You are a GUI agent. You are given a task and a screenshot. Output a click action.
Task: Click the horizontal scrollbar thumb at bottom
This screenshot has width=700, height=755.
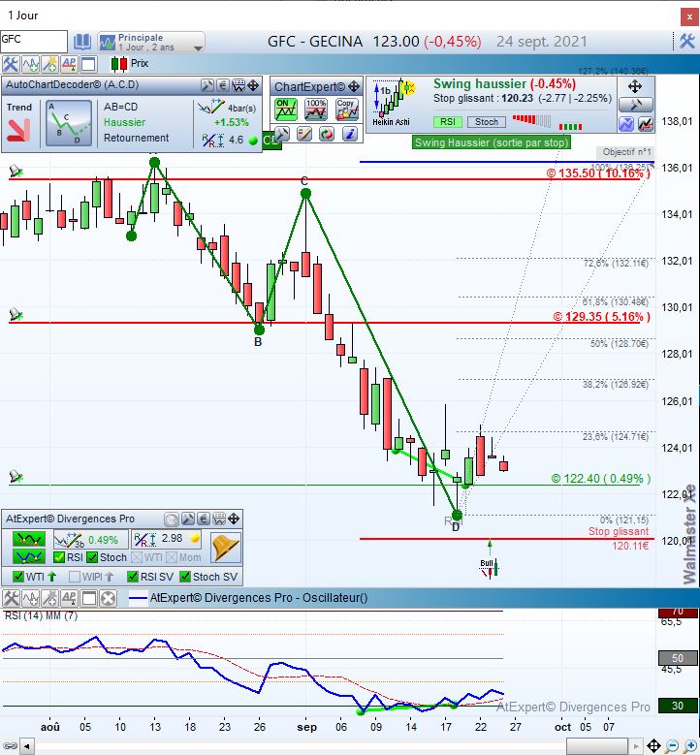click(596, 746)
